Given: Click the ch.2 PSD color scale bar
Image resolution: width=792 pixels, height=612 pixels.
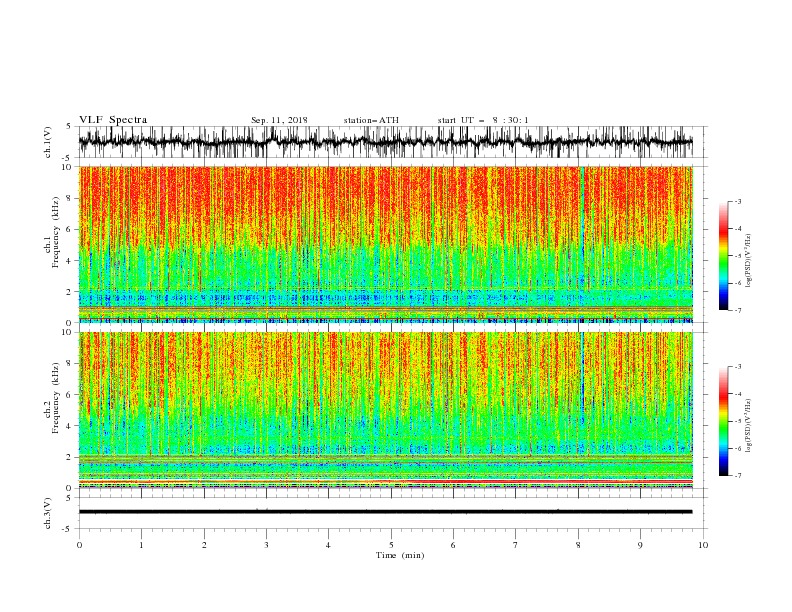Looking at the screenshot, I should pyautogui.click(x=723, y=421).
